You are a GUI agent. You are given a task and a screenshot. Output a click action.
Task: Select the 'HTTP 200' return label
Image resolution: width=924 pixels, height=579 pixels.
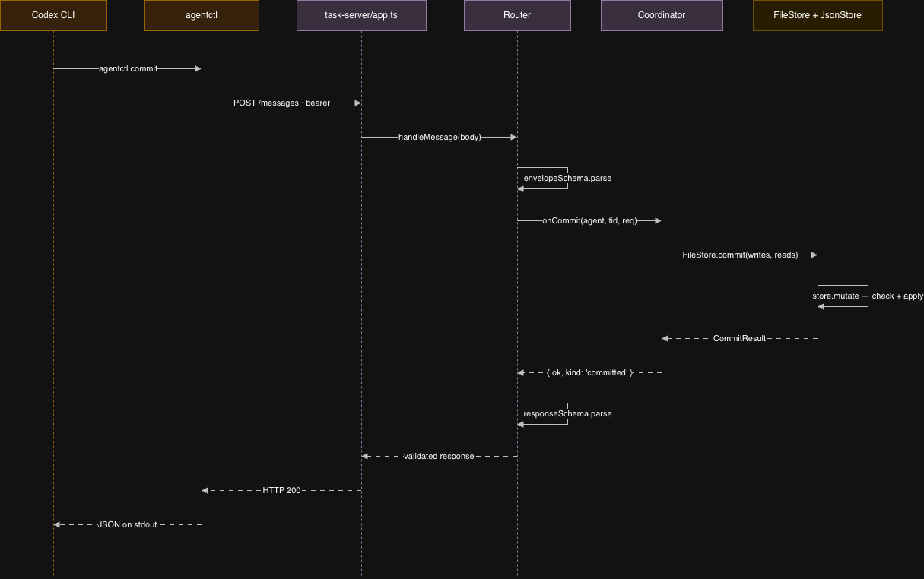[281, 490]
